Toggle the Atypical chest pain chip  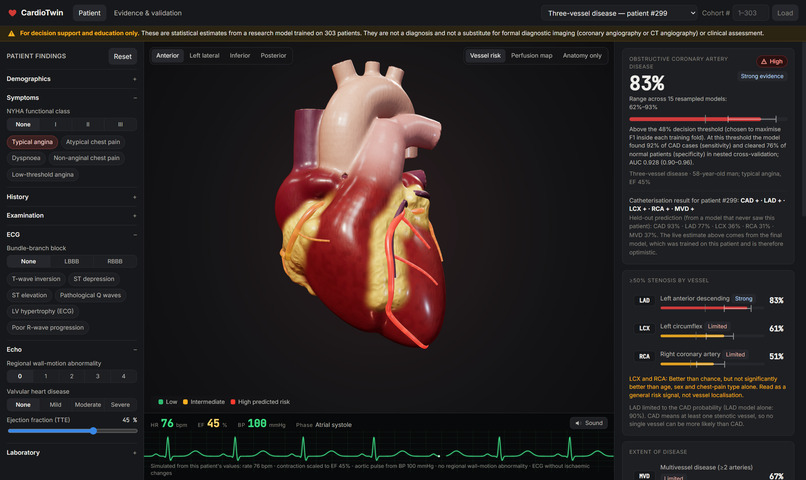point(93,142)
